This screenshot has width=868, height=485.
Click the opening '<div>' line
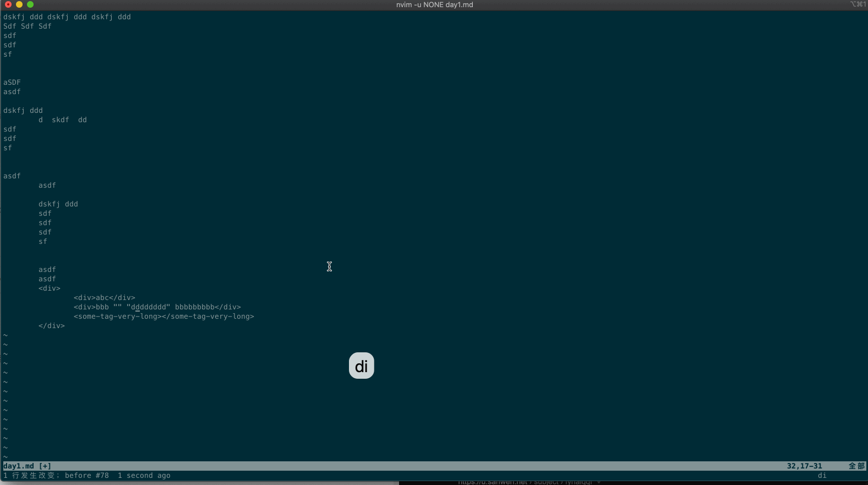click(x=50, y=288)
